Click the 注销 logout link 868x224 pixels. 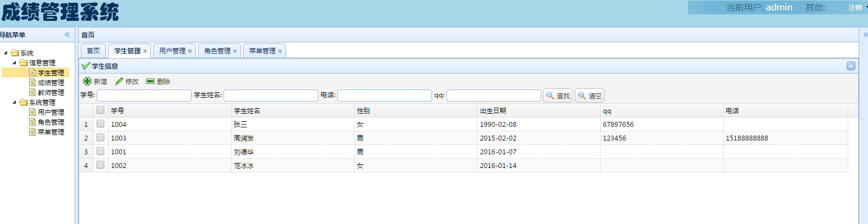pyautogui.click(x=855, y=8)
